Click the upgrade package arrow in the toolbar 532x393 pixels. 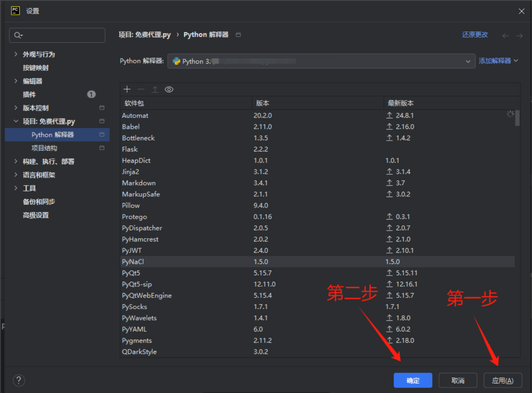tap(155, 89)
